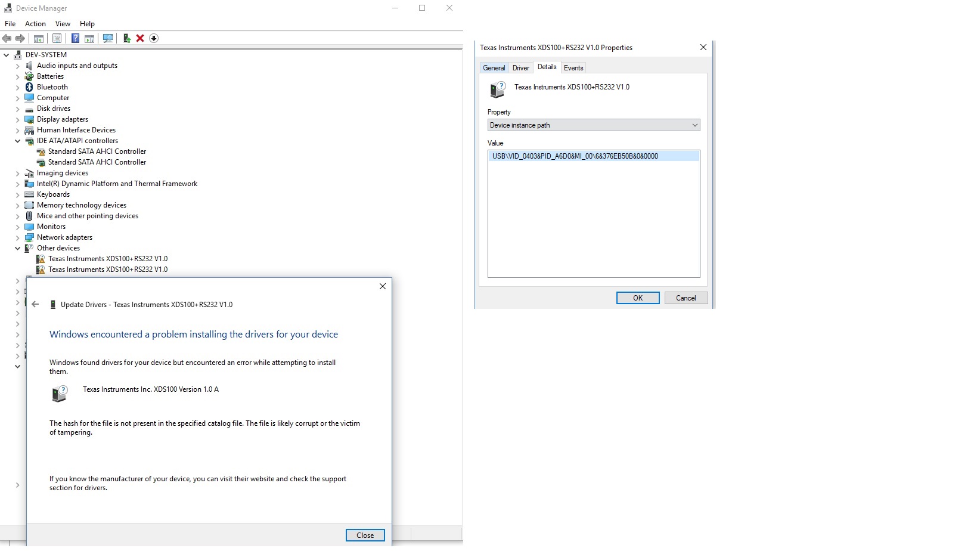The width and height of the screenshot is (980, 551).
Task: Scan for hardware changes via monitor icon
Action: (108, 38)
